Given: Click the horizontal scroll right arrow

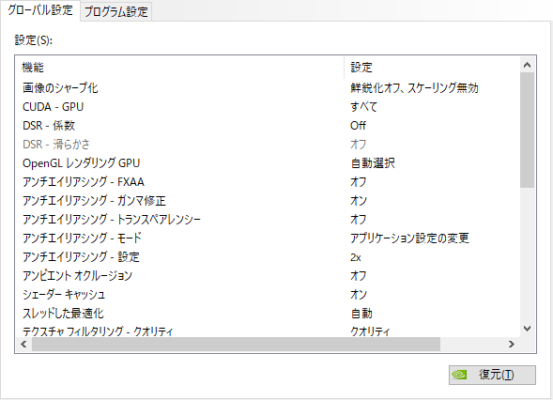Looking at the screenshot, I should coord(511,344).
